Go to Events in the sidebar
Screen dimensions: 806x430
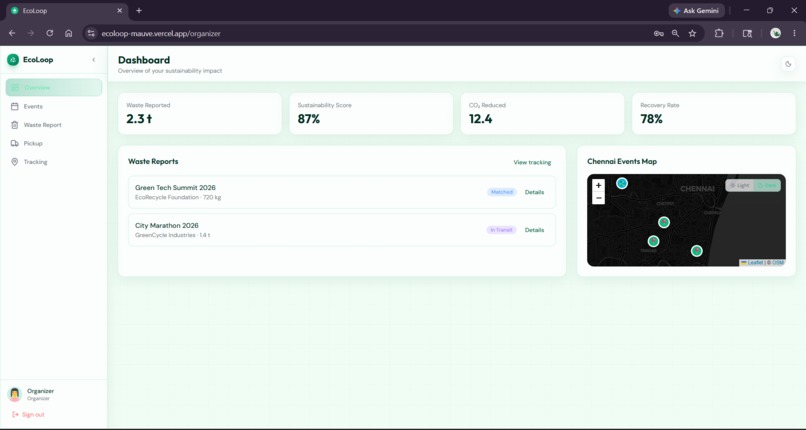point(53,106)
